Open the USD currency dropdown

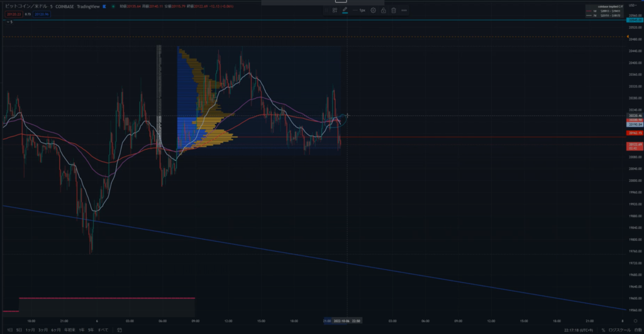pos(633,5)
